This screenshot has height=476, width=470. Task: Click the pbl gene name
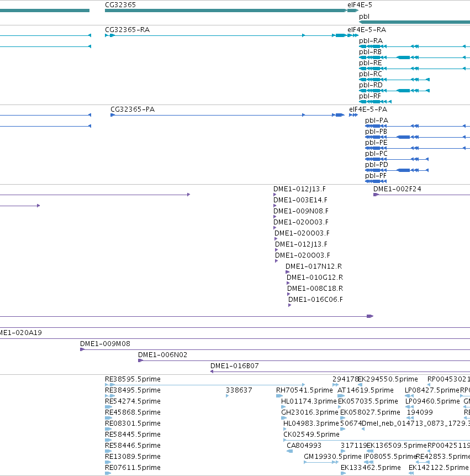(x=364, y=17)
